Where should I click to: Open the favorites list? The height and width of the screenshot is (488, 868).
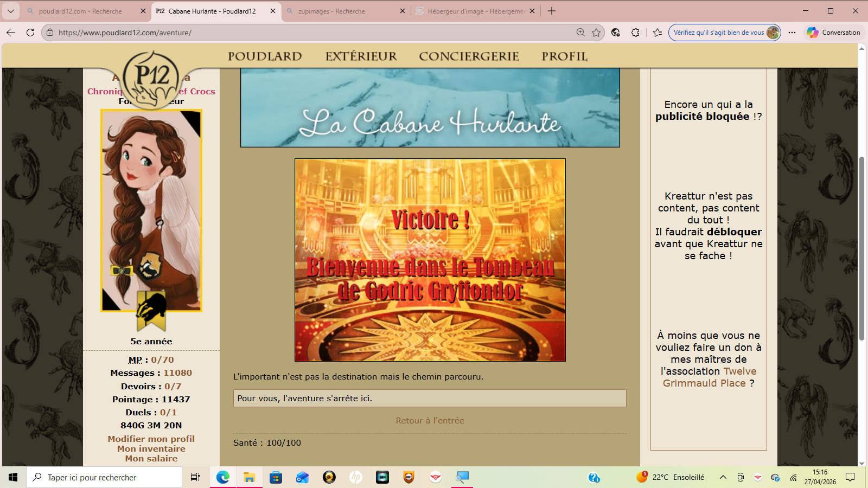point(658,33)
